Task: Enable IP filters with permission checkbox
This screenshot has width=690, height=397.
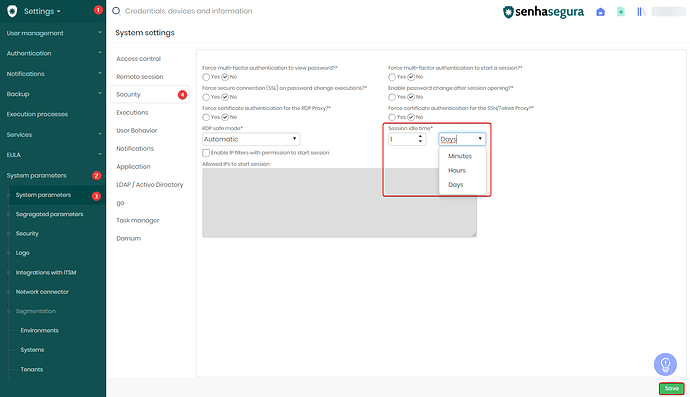Action: (x=206, y=153)
